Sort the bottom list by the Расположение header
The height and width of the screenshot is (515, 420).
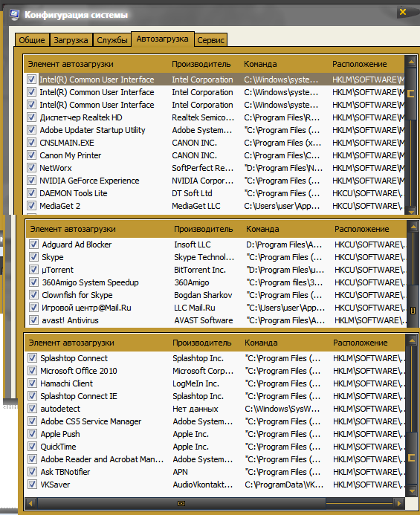tap(361, 343)
